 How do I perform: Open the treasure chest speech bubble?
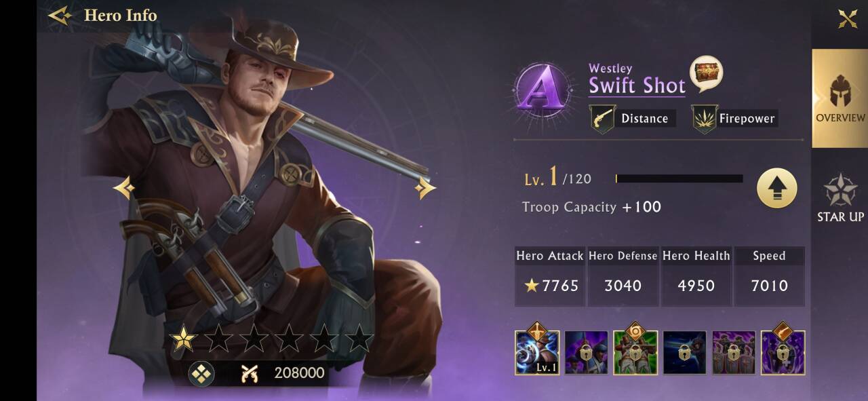pos(706,73)
